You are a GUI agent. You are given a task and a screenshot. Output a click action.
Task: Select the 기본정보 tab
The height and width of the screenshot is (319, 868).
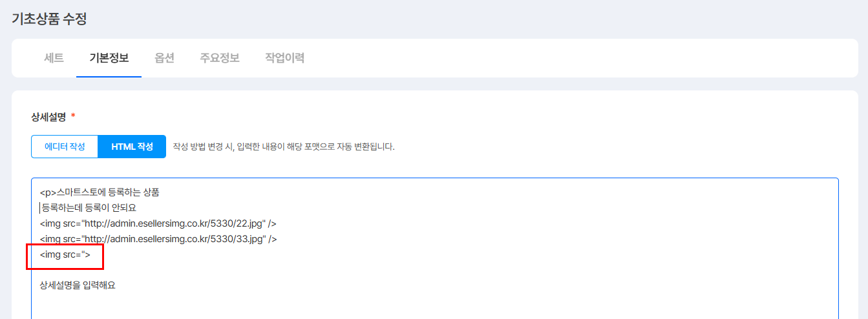pos(109,58)
